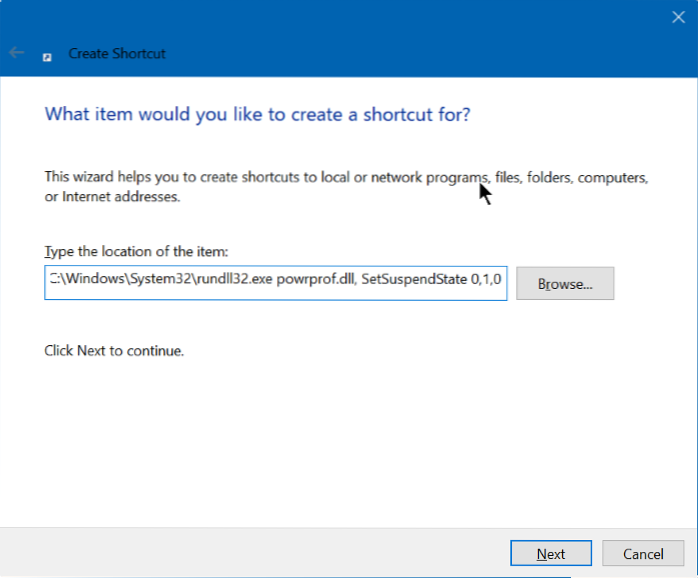Proceed with the Next button
Screen dimensions: 698x578
click(550, 554)
